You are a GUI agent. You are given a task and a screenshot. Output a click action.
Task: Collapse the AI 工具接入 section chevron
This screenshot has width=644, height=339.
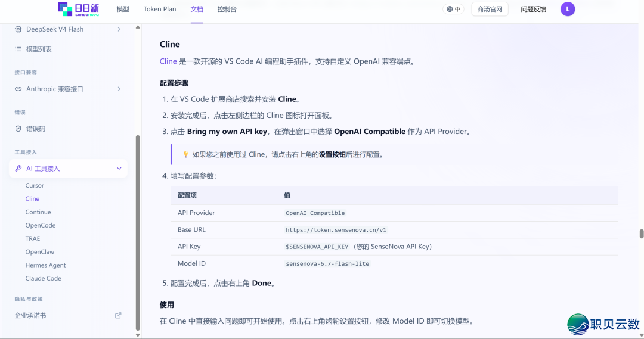click(119, 168)
